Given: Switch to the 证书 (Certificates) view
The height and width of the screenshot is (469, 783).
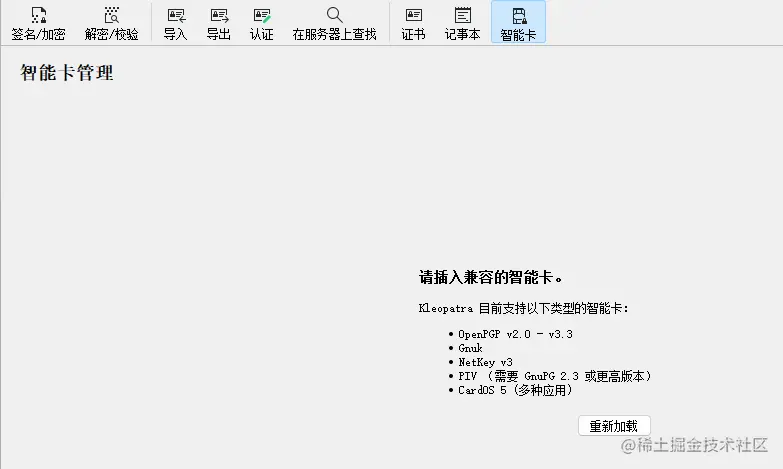Looking at the screenshot, I should 413,23.
